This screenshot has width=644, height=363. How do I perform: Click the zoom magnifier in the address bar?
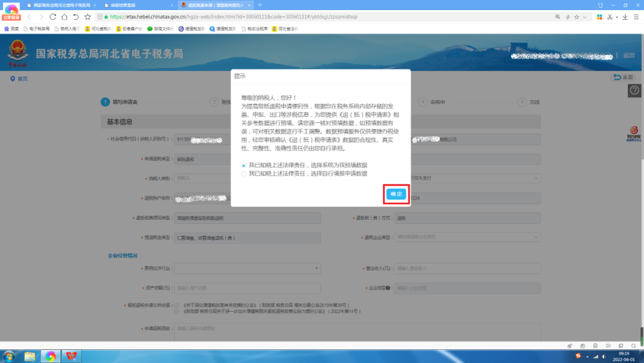tap(558, 17)
